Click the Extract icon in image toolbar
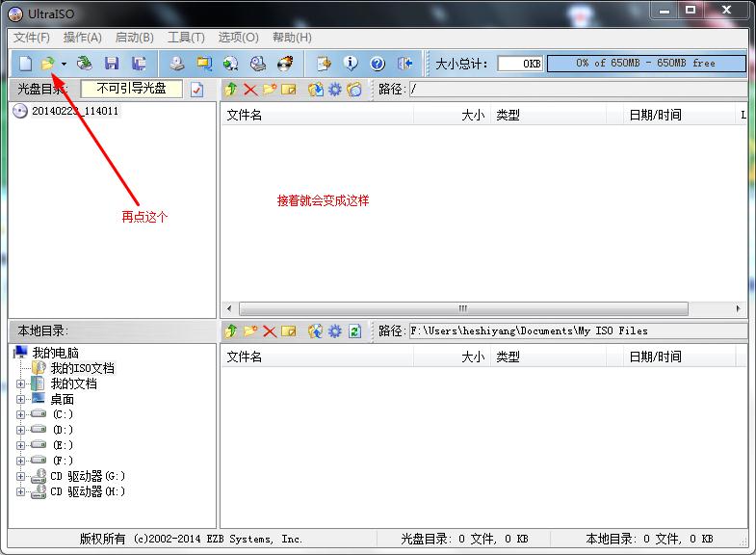756x555 pixels. (x=316, y=90)
